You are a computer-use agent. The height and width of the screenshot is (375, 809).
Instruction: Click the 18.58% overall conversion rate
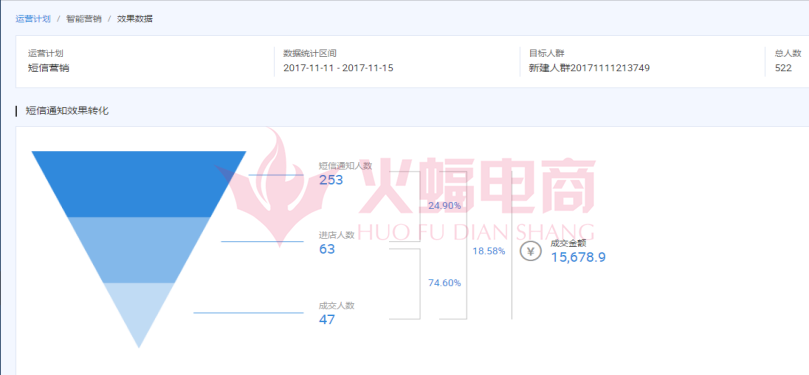point(489,251)
